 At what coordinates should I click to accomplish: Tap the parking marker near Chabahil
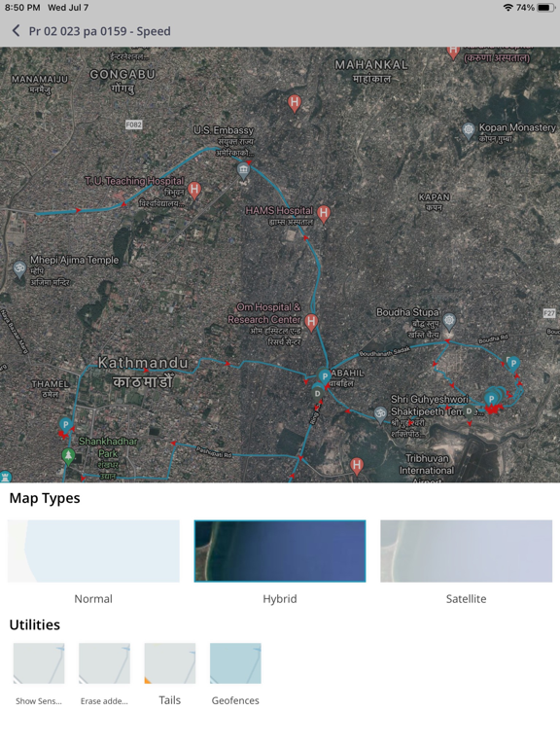click(325, 377)
